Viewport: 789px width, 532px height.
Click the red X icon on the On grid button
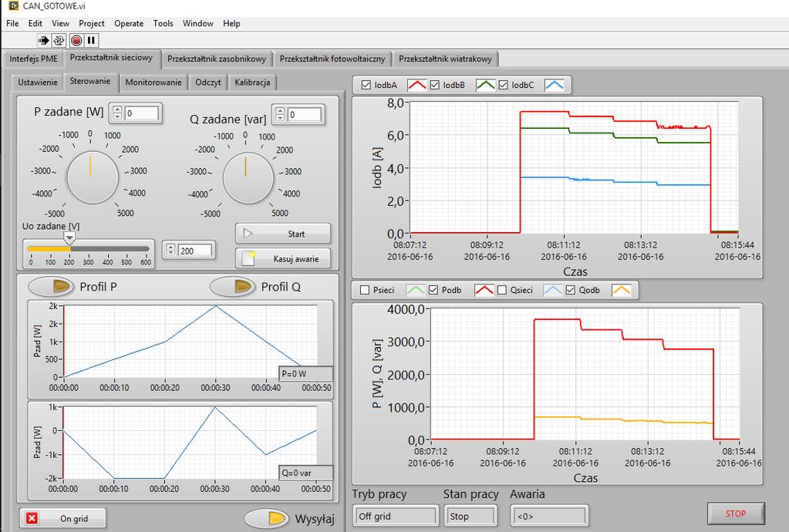(32, 518)
